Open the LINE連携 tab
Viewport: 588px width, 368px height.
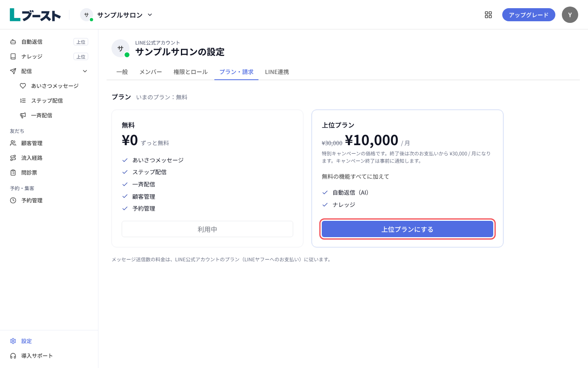coord(277,72)
